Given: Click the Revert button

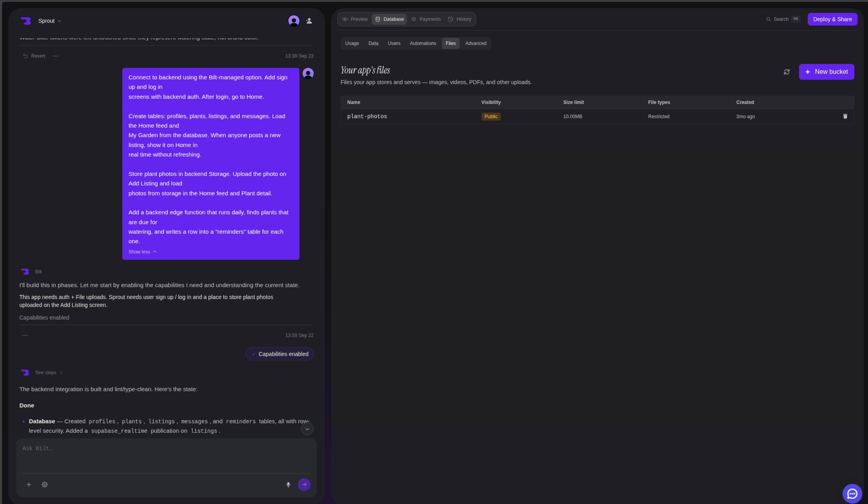Looking at the screenshot, I should [34, 56].
